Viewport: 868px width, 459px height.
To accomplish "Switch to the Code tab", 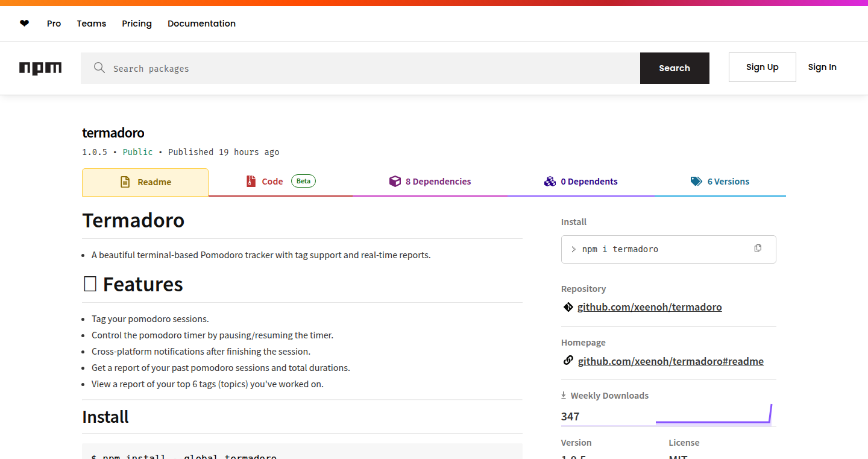I will coord(280,182).
